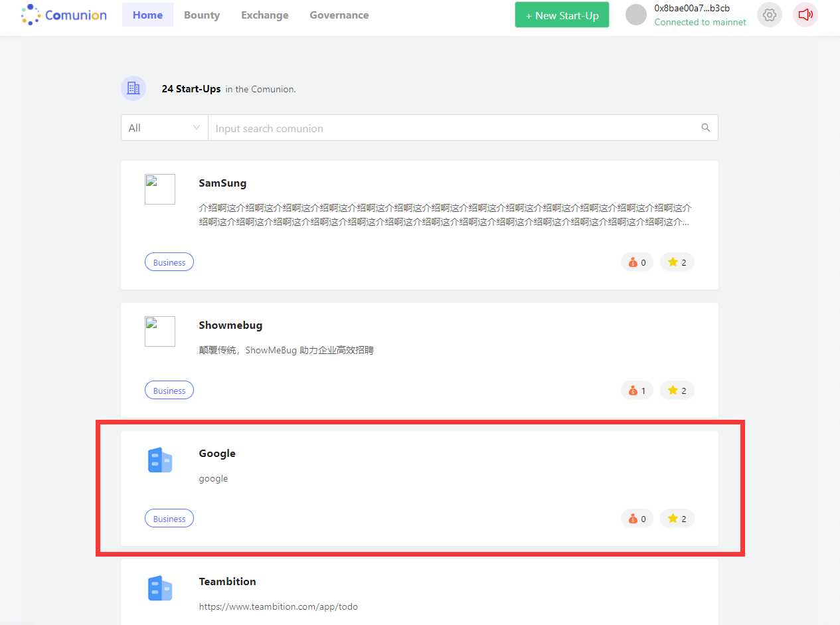Viewport: 840px width, 625px height.
Task: Click the gray user avatar circle
Action: 636,15
